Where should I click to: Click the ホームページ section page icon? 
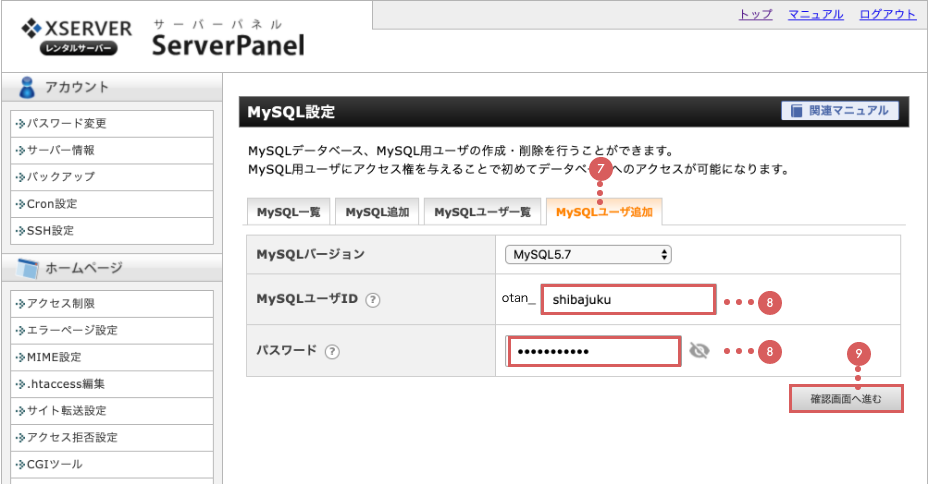28,268
